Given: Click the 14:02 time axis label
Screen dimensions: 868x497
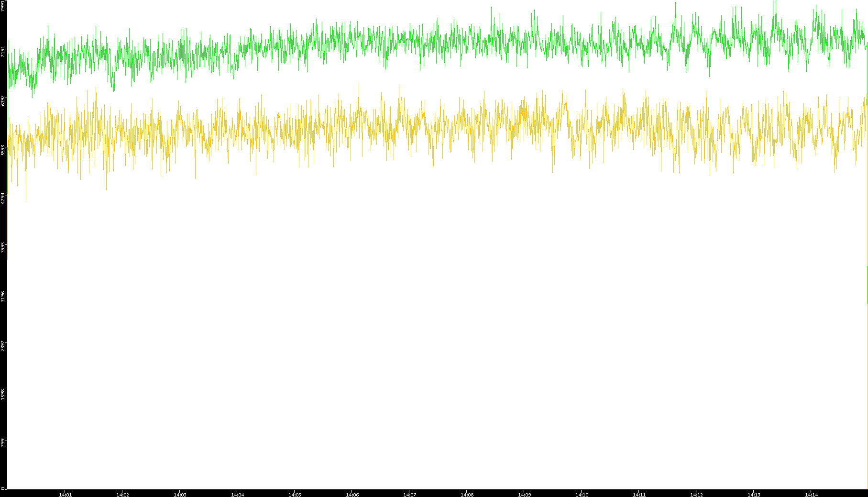Looking at the screenshot, I should tap(122, 495).
